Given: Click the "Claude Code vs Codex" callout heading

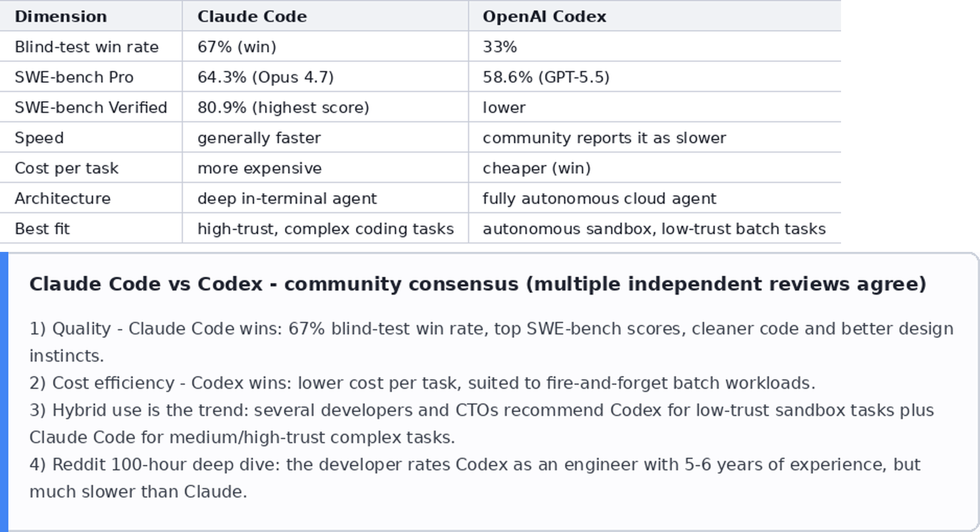Looking at the screenshot, I should pyautogui.click(x=477, y=284).
